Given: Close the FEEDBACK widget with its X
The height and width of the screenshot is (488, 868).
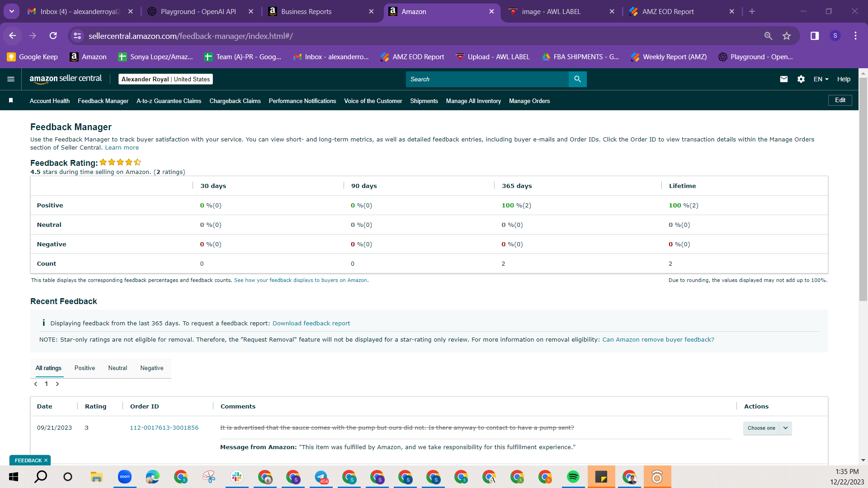Looking at the screenshot, I should 46,460.
